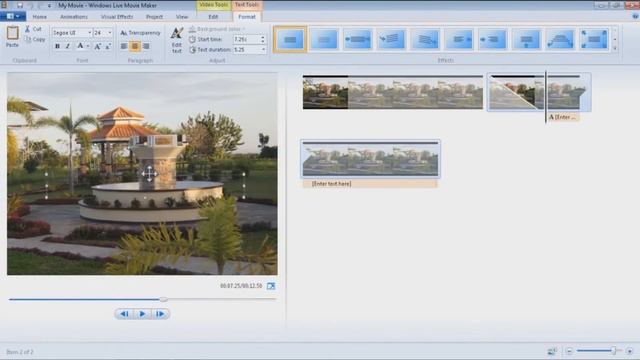
Task: Open the Animations ribbon tab
Action: [74, 17]
